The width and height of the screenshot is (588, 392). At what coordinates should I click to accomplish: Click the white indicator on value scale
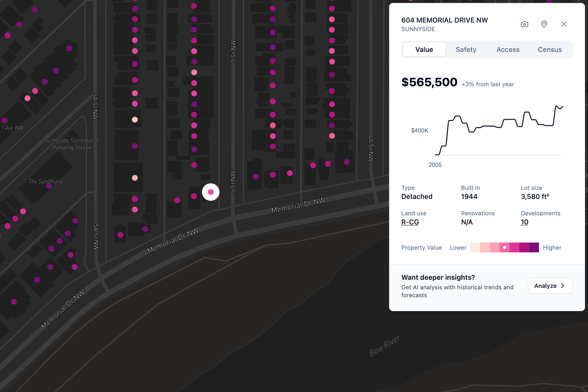coord(505,248)
